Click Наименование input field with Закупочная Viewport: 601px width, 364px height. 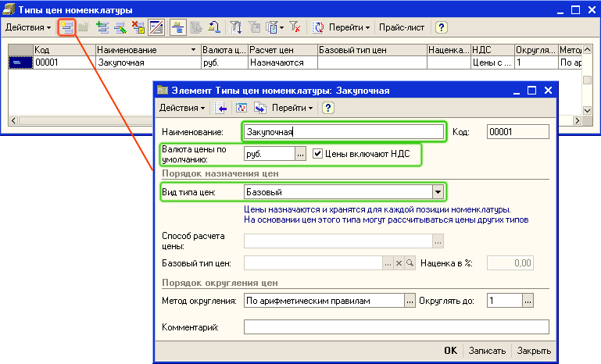[343, 132]
